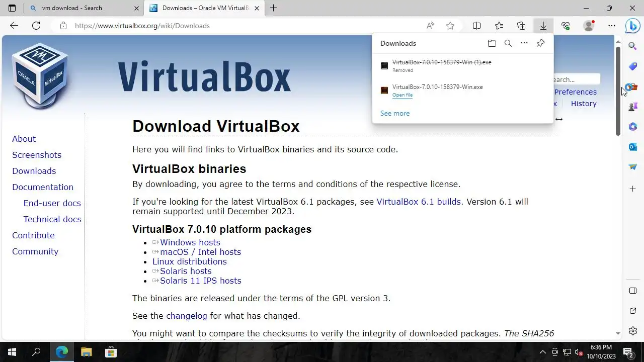Open Contribute in the left navigation
The image size is (644, 362).
point(33,235)
